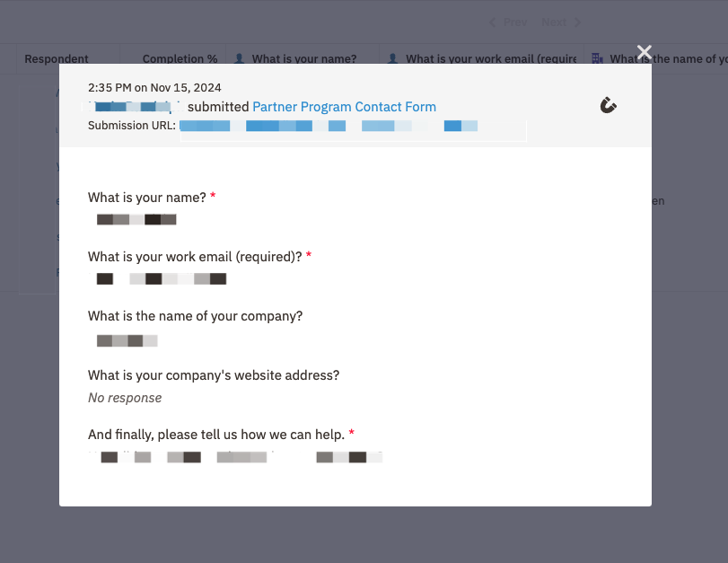Click the blurred work email answer

(162, 279)
